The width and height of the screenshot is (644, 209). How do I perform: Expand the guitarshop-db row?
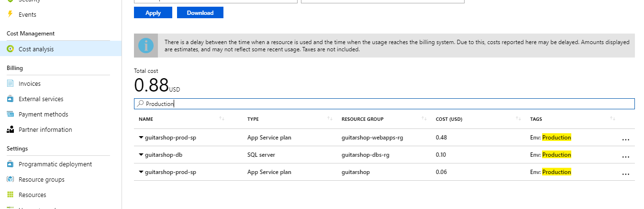pos(141,155)
